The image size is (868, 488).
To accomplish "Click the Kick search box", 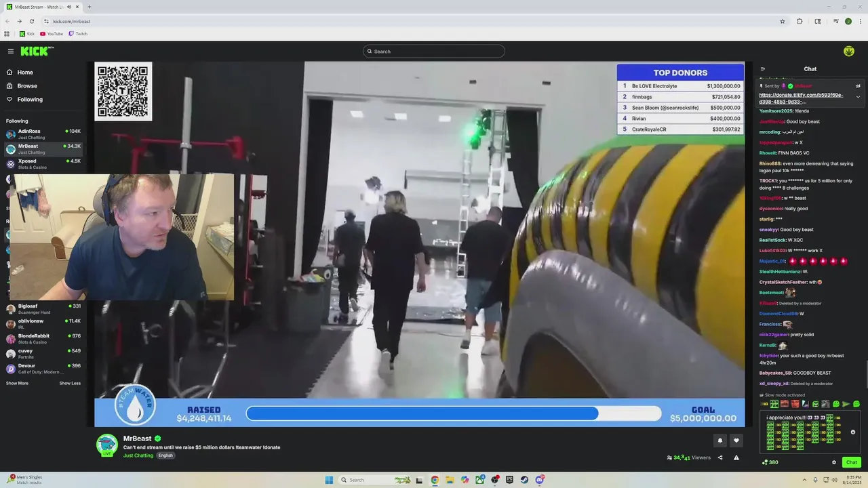I will [x=434, y=52].
